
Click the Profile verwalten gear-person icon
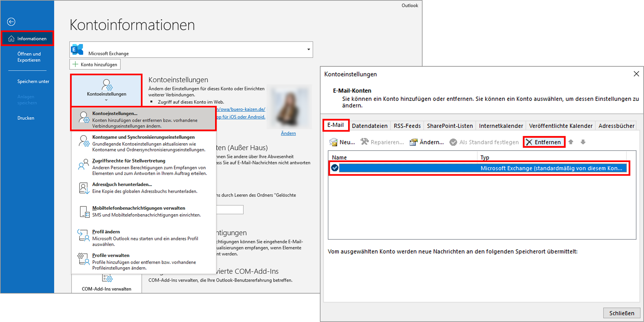tap(83, 259)
